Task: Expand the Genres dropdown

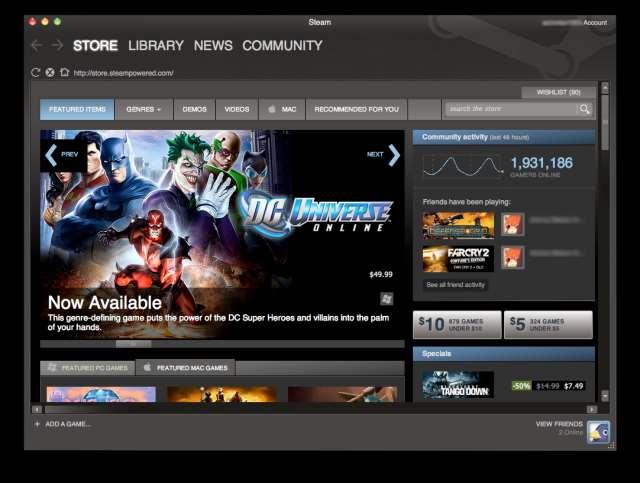Action: [x=144, y=109]
